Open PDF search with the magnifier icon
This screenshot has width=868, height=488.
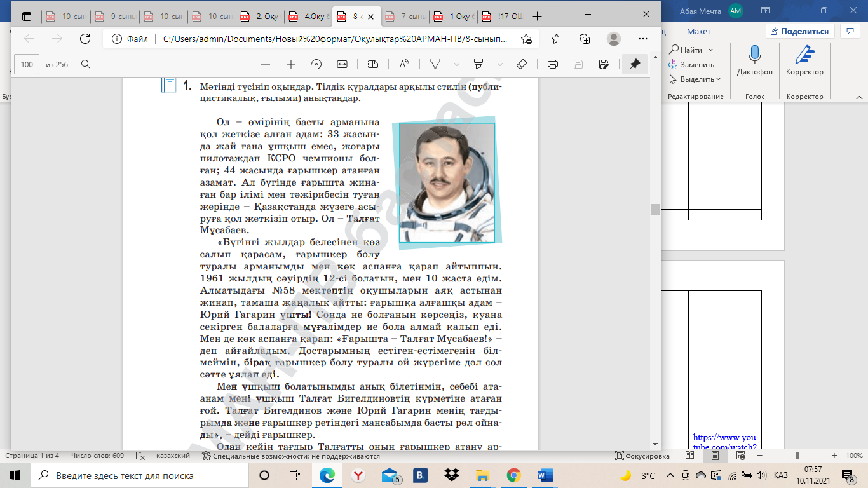[x=86, y=64]
